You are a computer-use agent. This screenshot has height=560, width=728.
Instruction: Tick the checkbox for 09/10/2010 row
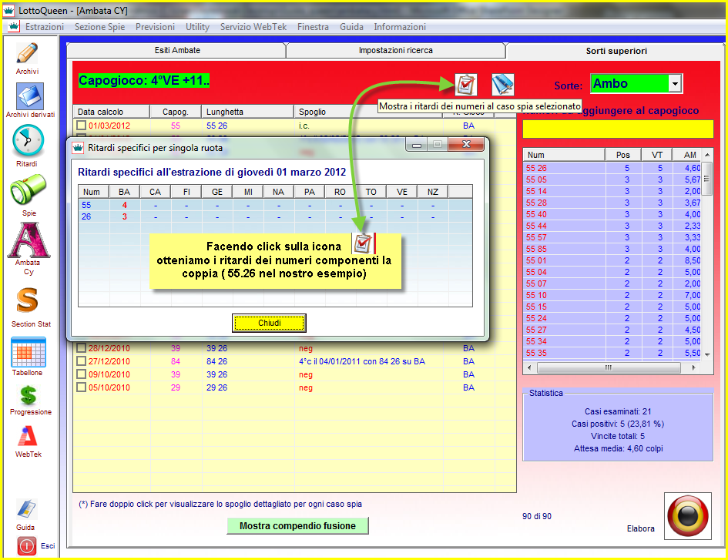tap(81, 374)
